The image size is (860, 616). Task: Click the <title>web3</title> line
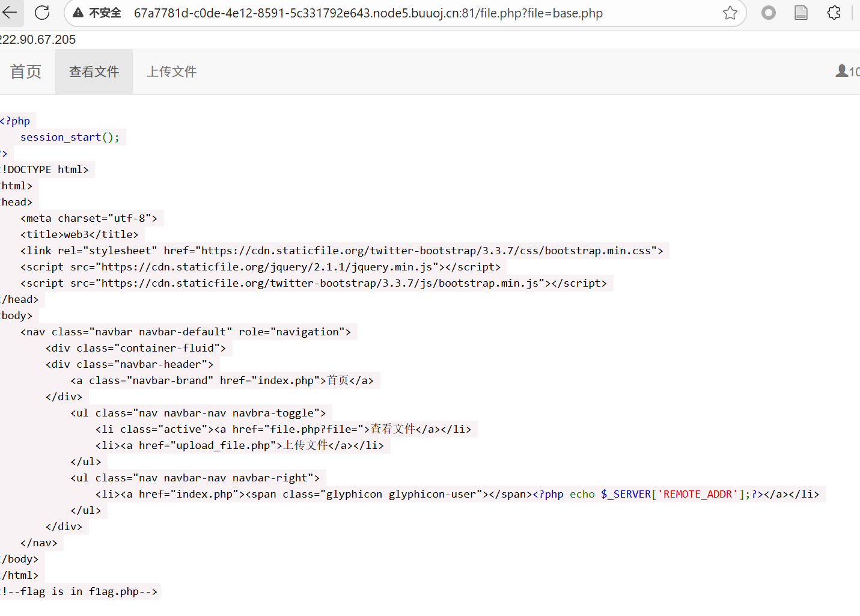[79, 234]
